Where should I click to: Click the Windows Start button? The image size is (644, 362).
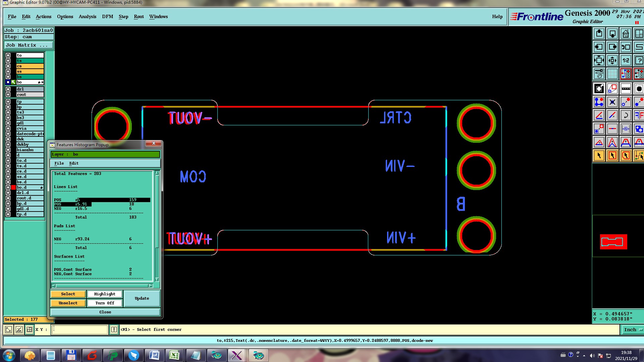pyautogui.click(x=9, y=355)
